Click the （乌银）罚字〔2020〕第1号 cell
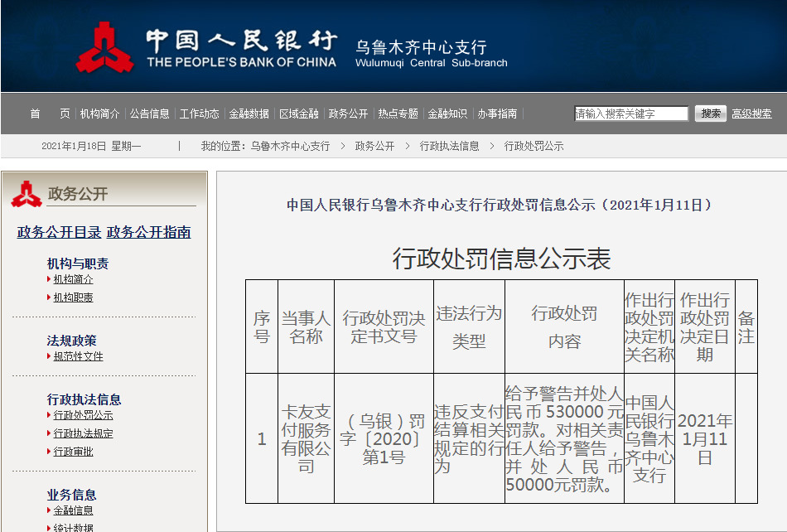Screen dimensions: 787x532 (384, 439)
